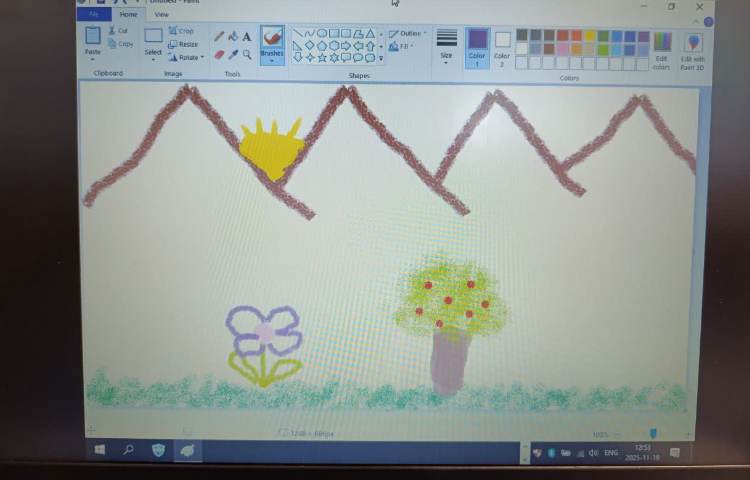The image size is (750, 480).
Task: Click the Resize button
Action: pos(183,44)
